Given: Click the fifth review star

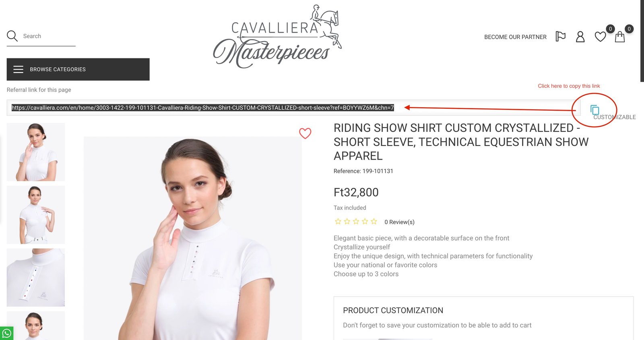Looking at the screenshot, I should [x=374, y=222].
